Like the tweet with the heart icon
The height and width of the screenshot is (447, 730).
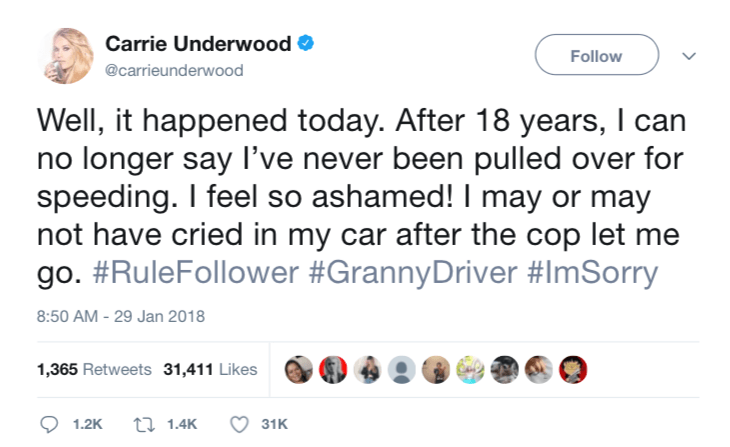coord(239,425)
